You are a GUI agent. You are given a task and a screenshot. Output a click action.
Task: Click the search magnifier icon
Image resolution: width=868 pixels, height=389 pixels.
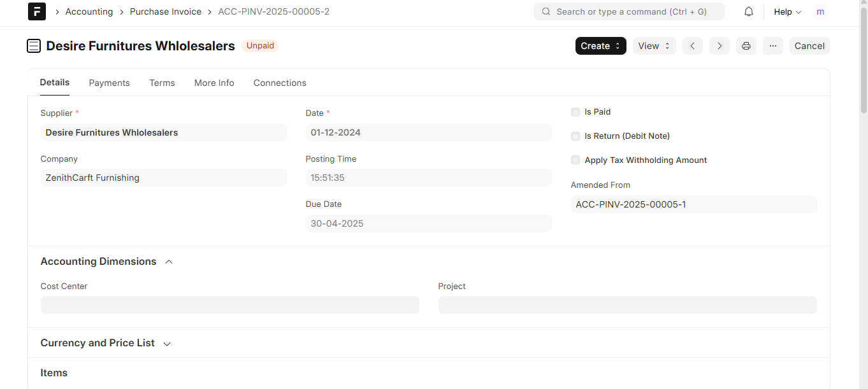[x=546, y=11]
